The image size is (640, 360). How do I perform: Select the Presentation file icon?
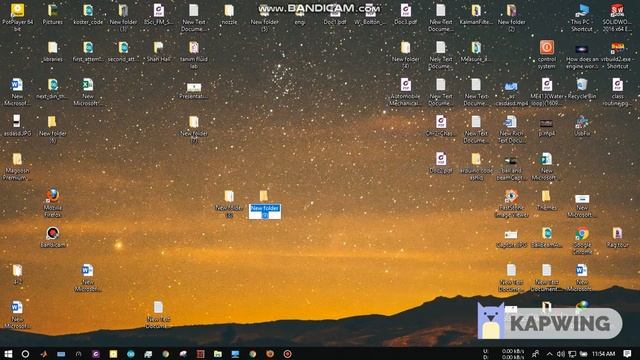[x=194, y=91]
